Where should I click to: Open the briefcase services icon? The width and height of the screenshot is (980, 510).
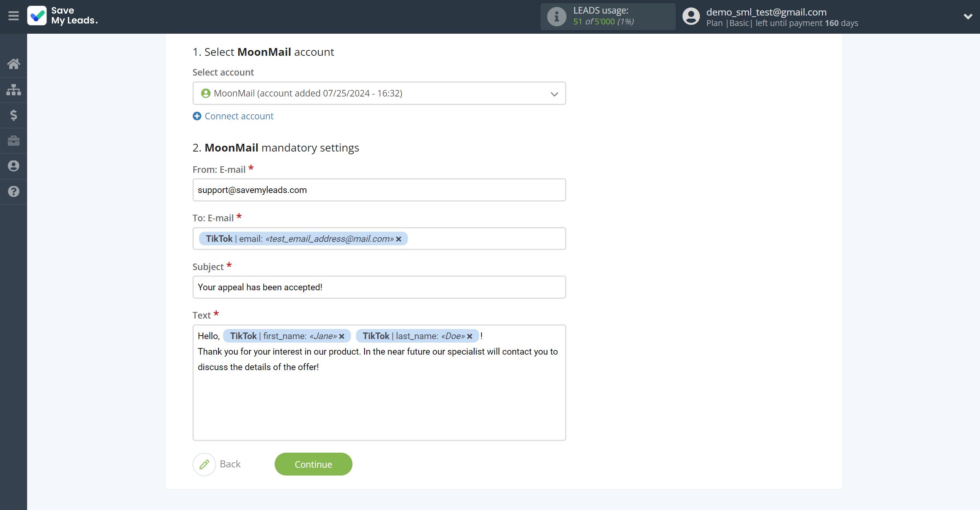[x=14, y=141]
